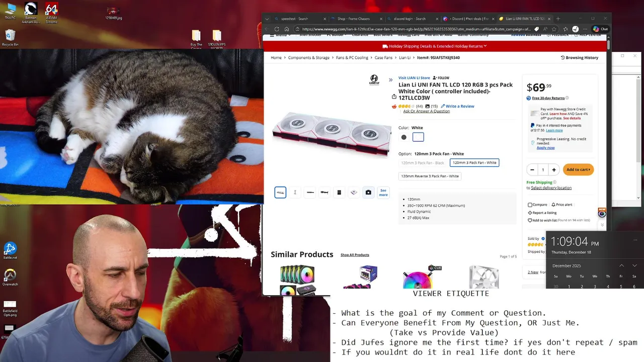The image size is (644, 362).
Task: Launch Overwatch desktop shortcut
Action: coord(10,278)
